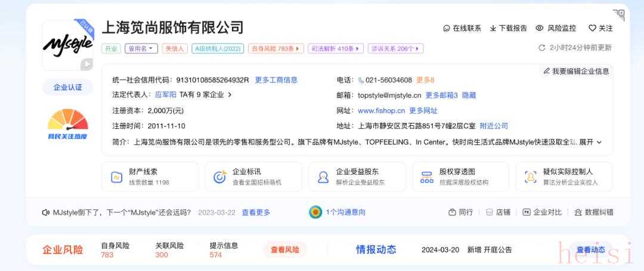Click 查看更多 news link
Viewport: 644px width, 271px height.
pos(256,213)
